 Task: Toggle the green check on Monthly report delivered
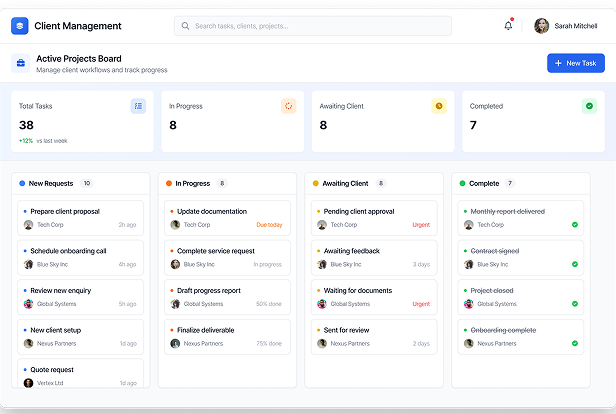point(575,225)
